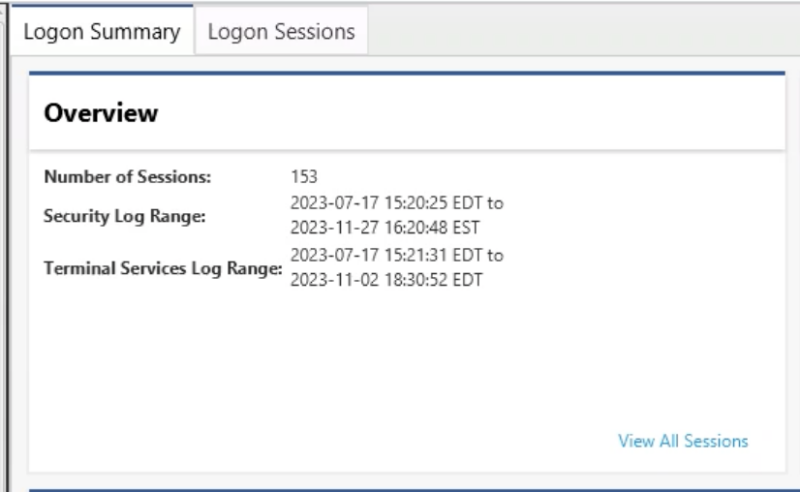This screenshot has height=492, width=800.
Task: Select the 2023-07-17 15:21:31 EDT timestamp
Action: 386,255
